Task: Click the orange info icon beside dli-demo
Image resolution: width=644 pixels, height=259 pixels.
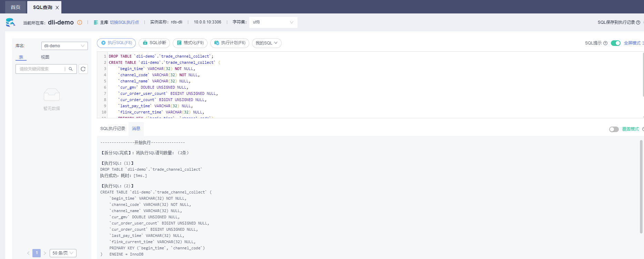Action: (80, 22)
